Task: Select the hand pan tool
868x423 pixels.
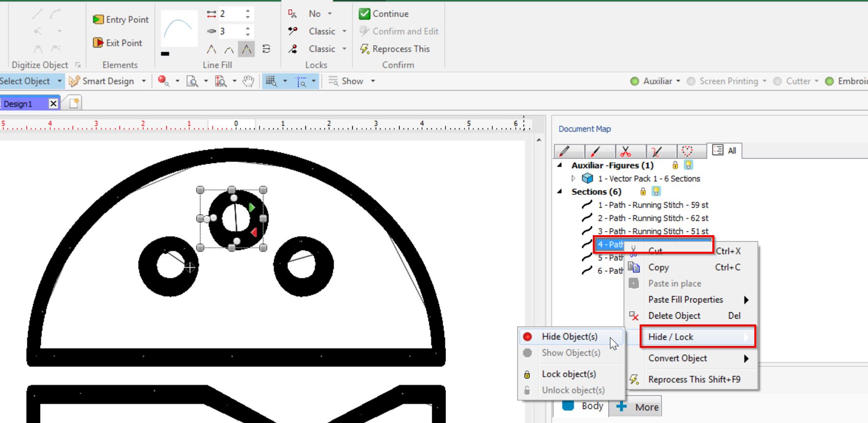Action: (248, 81)
